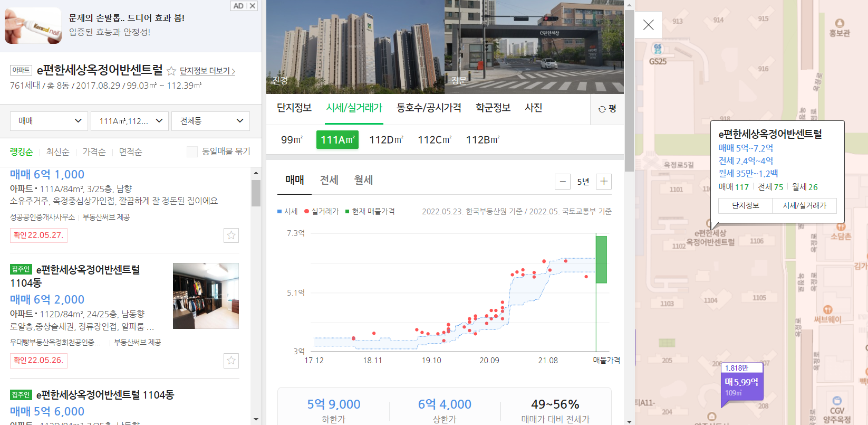Increase chart period with plus button
Image resolution: width=868 pixels, height=425 pixels.
tap(604, 182)
